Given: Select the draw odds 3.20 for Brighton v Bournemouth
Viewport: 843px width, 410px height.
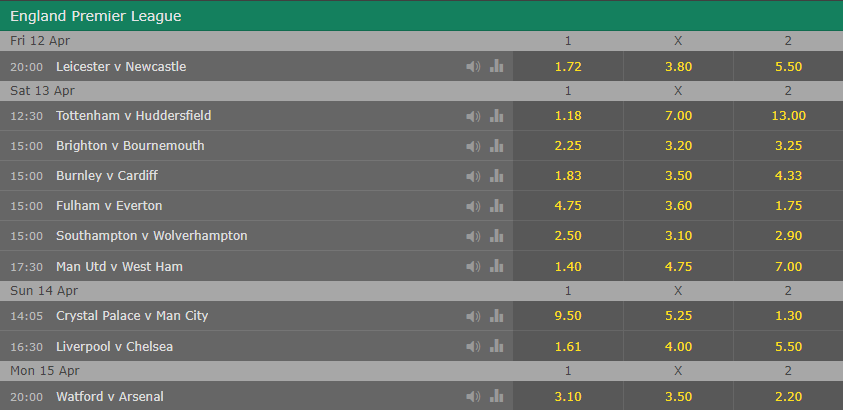Looking at the screenshot, I should pos(678,146).
